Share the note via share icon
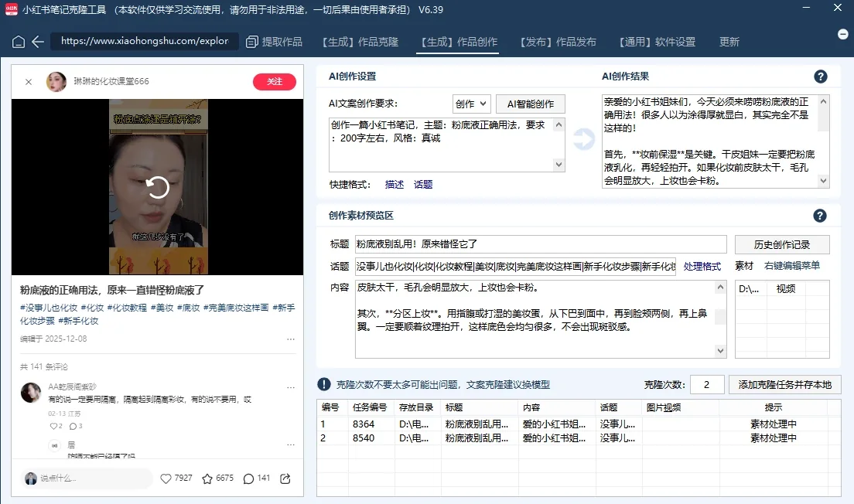The image size is (854, 504). 285,478
